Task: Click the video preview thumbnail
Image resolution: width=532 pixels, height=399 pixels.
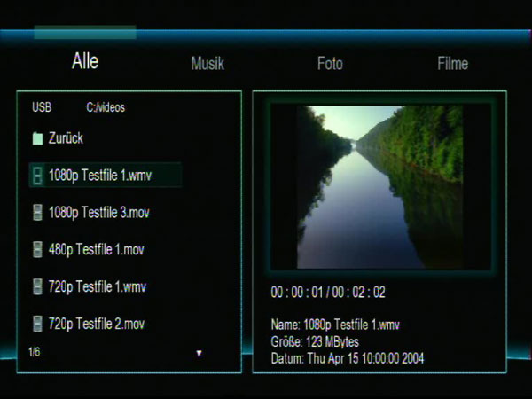Action: tap(380, 187)
